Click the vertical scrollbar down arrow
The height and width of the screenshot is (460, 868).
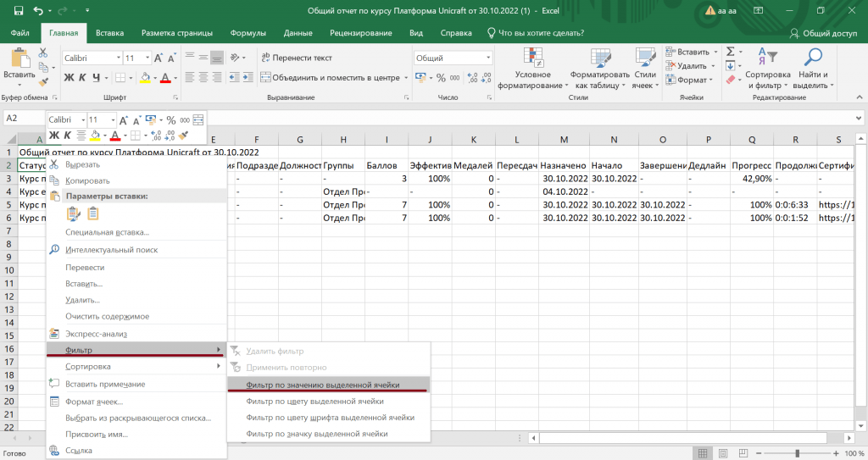coord(861,426)
